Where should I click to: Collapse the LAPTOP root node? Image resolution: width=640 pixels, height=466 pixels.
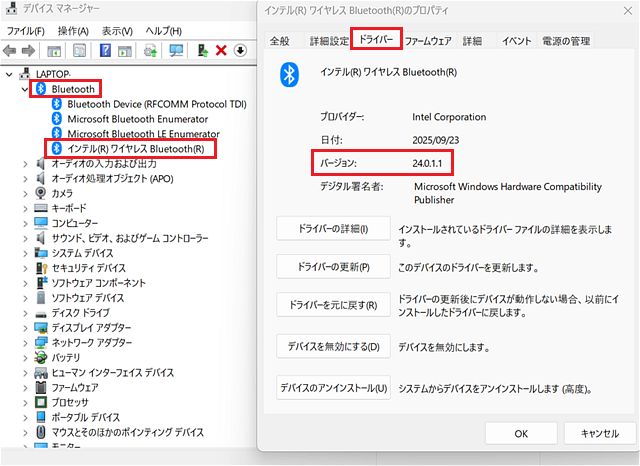[9, 74]
